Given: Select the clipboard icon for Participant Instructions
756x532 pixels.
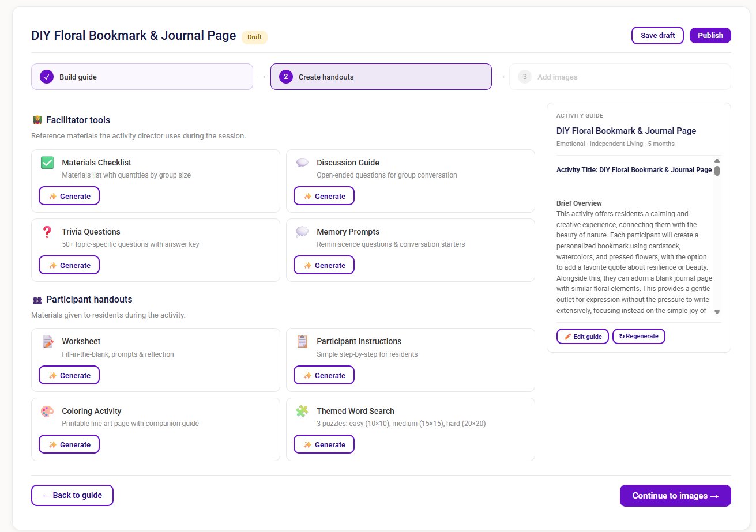Looking at the screenshot, I should (302, 341).
